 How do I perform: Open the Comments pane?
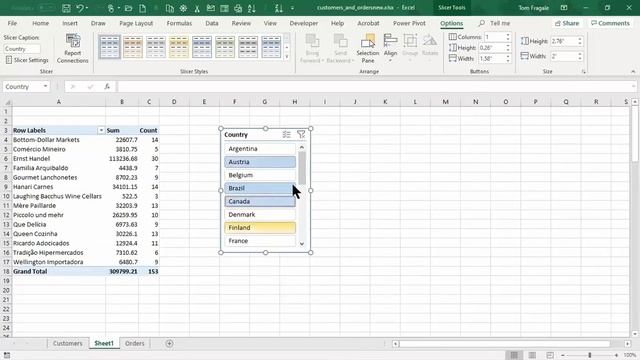coord(610,23)
